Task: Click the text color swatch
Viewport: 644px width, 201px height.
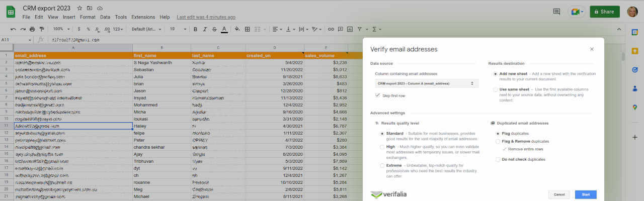Action: point(224,29)
